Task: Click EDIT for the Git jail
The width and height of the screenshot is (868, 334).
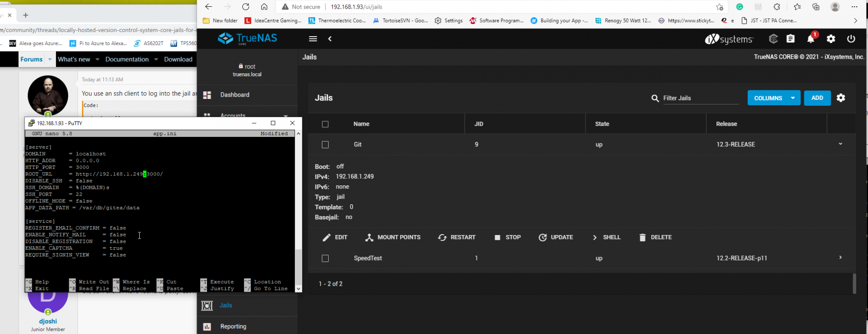Action: [335, 237]
